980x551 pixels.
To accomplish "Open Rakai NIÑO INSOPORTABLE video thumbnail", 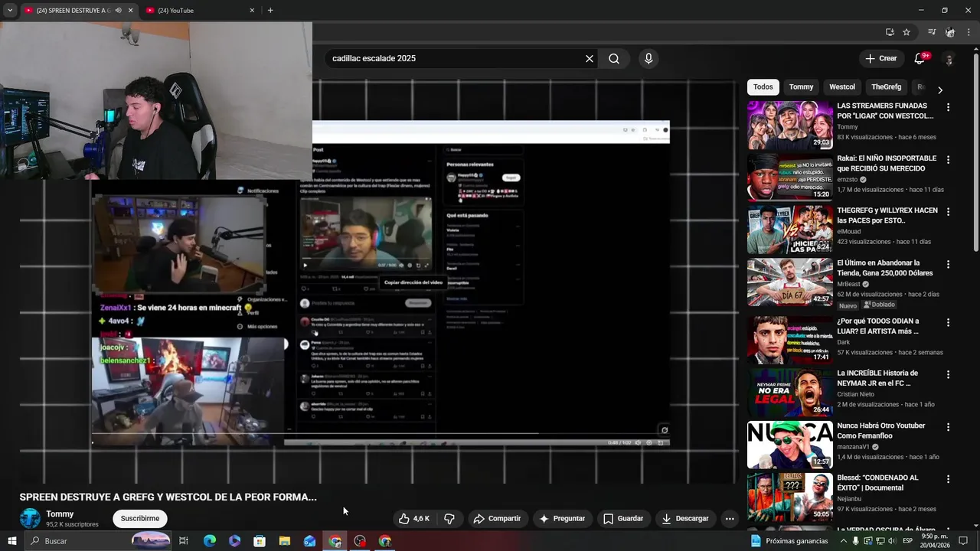I will click(790, 178).
